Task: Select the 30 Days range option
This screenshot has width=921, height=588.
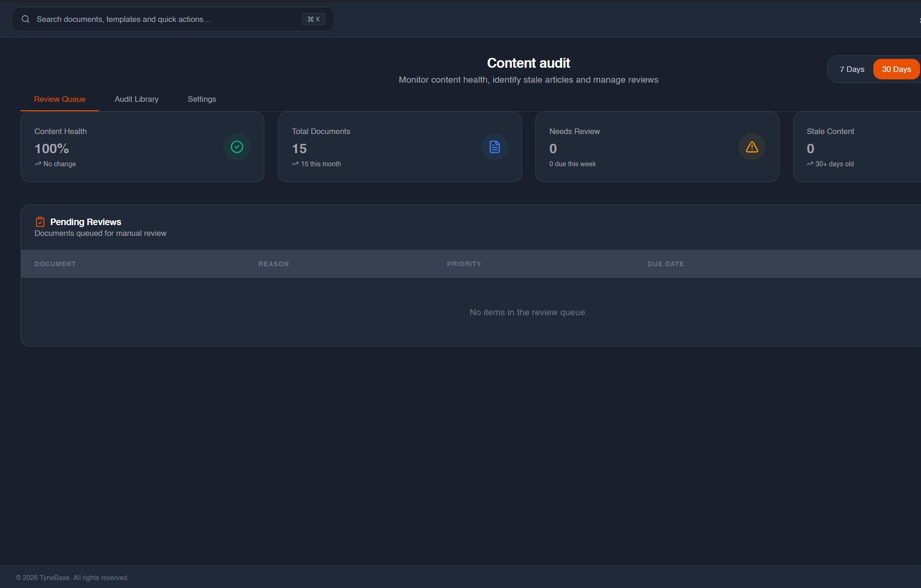Action: pyautogui.click(x=896, y=69)
